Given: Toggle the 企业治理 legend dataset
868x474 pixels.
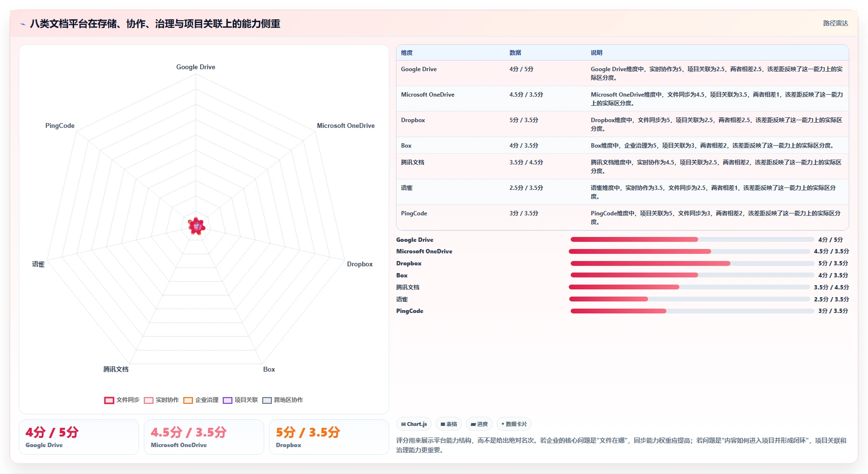Looking at the screenshot, I should 201,400.
